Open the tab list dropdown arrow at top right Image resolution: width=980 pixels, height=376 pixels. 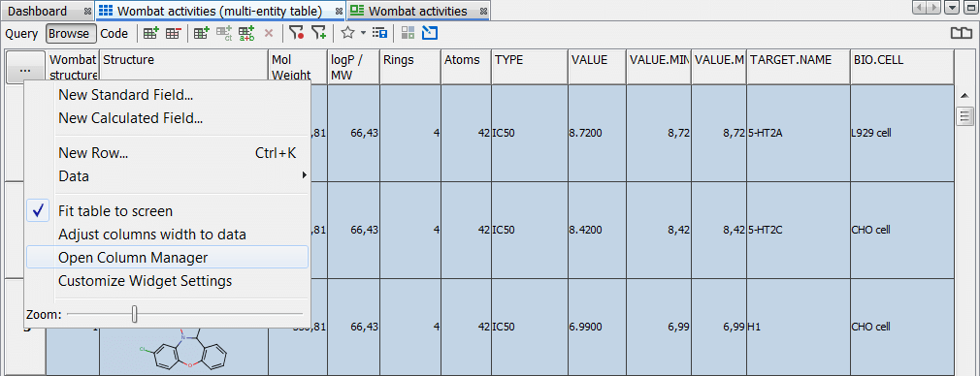(x=952, y=8)
